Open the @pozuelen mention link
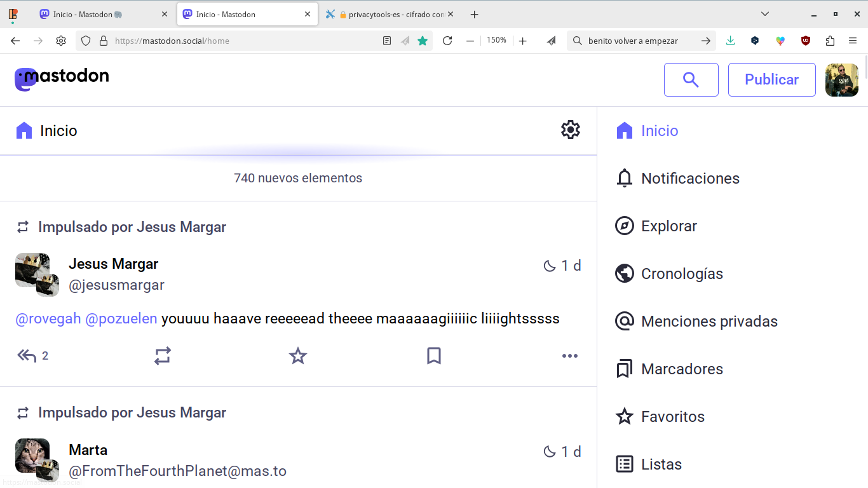868x488 pixels. click(121, 318)
